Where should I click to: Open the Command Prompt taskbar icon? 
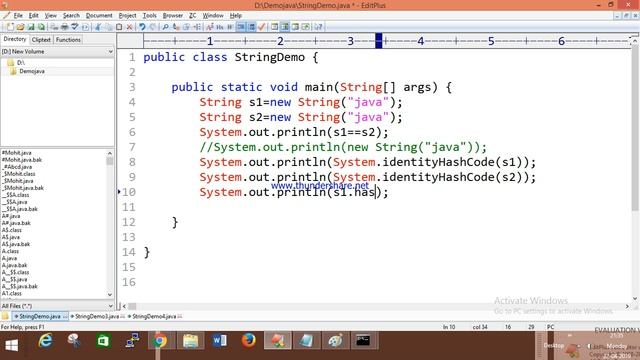click(x=363, y=341)
